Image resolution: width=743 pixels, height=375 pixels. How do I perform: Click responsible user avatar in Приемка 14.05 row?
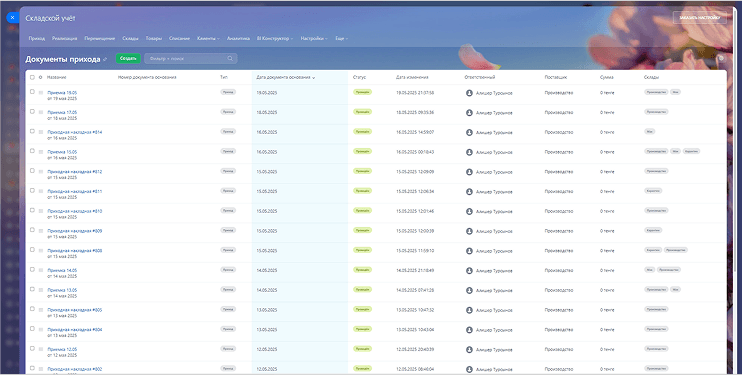pos(469,271)
